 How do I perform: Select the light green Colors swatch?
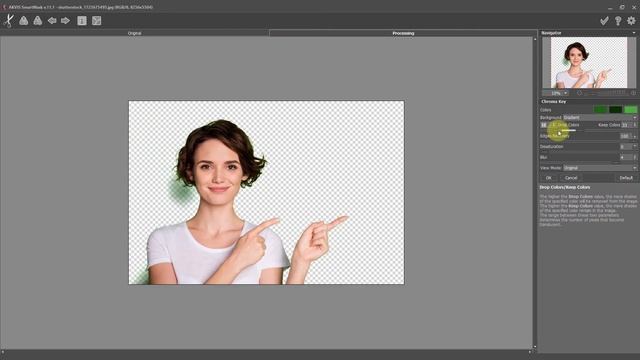(631, 109)
